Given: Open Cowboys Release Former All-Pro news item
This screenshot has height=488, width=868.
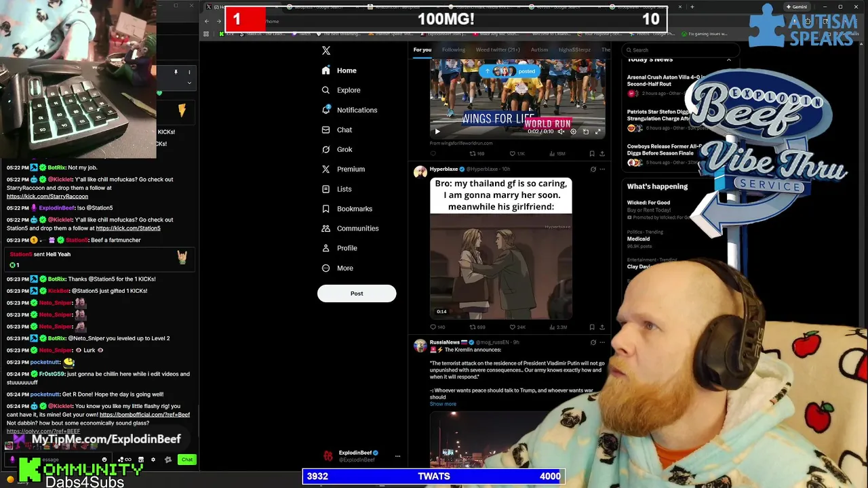Looking at the screenshot, I should [x=665, y=154].
